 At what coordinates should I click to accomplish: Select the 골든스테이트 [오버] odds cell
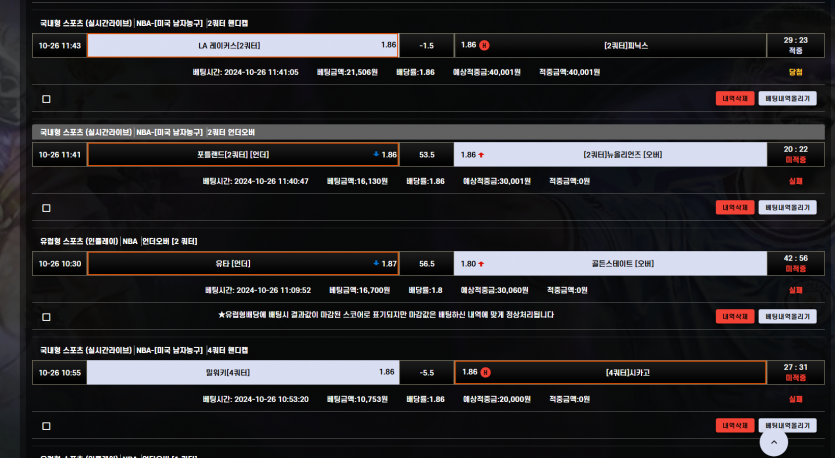click(610, 264)
